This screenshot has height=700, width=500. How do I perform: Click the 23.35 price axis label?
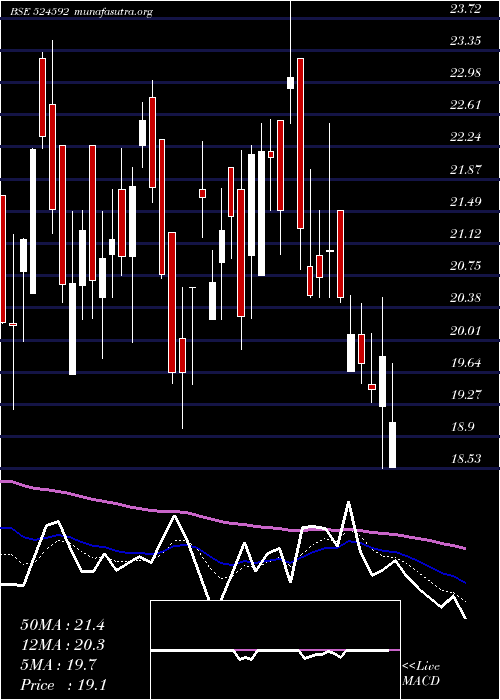coord(465,41)
